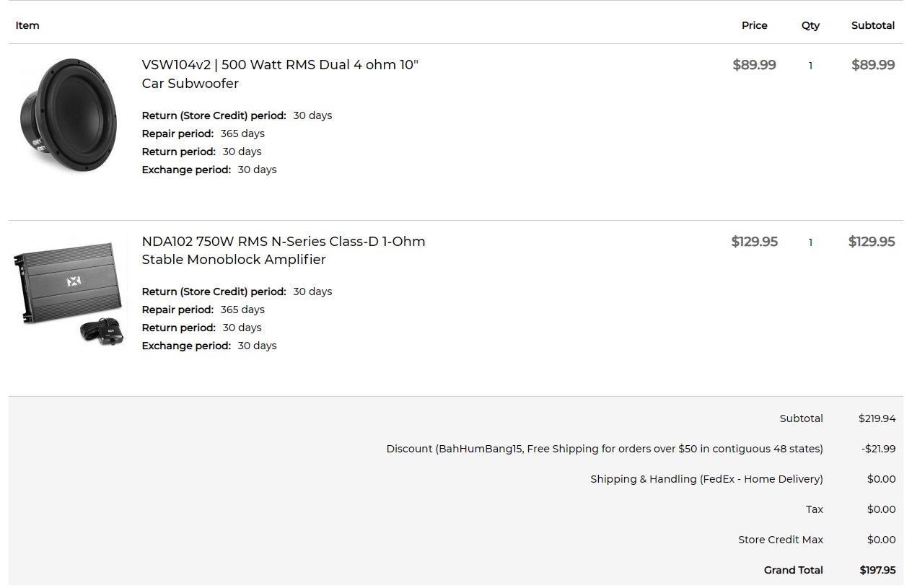912x588 pixels.
Task: Click the FedEx Home Delivery shipping line
Action: 706,479
